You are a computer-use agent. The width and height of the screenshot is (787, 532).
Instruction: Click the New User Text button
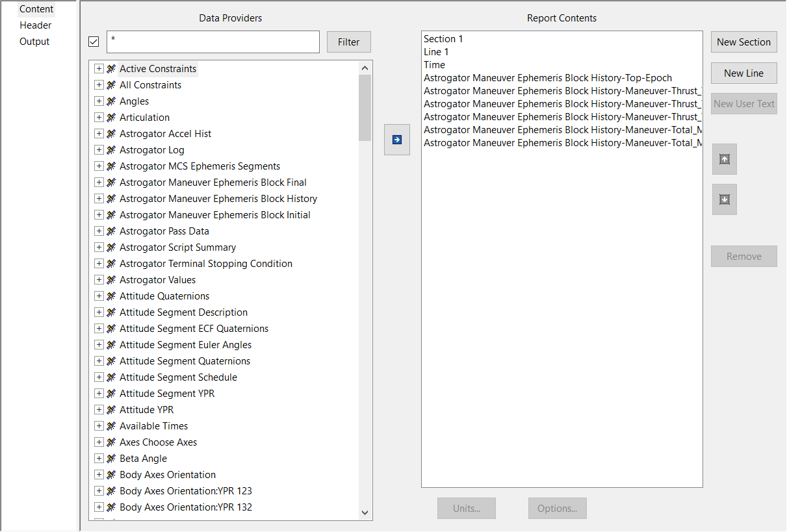(744, 103)
